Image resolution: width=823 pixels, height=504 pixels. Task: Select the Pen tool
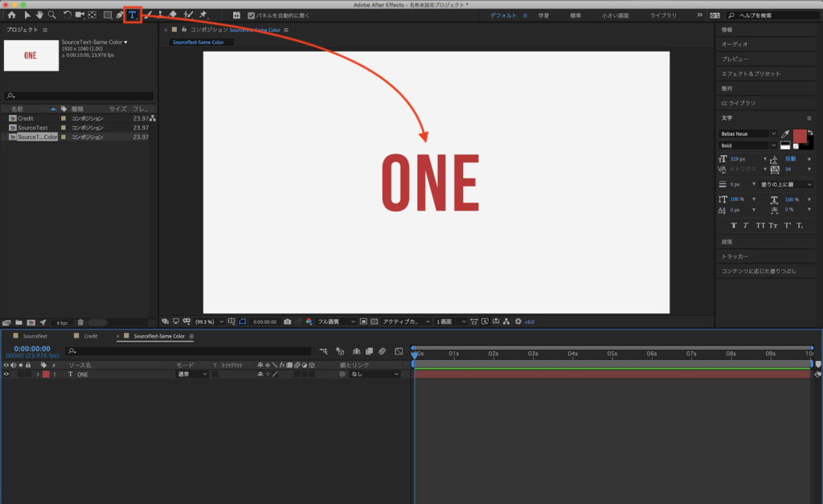[x=119, y=14]
